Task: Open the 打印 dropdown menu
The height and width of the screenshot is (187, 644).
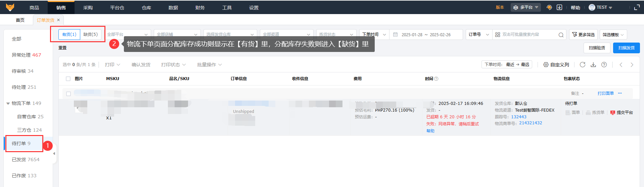Action: [x=112, y=65]
